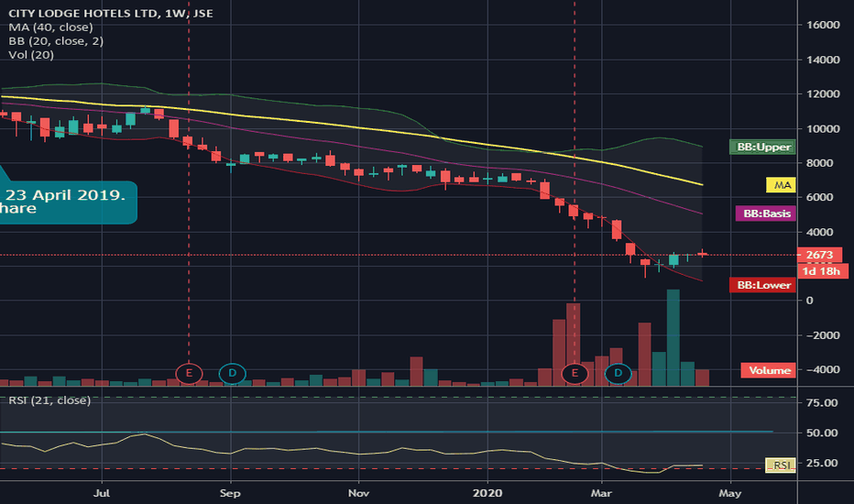Open the MA (40, close) indicator legend
The image size is (854, 504).
click(50, 27)
